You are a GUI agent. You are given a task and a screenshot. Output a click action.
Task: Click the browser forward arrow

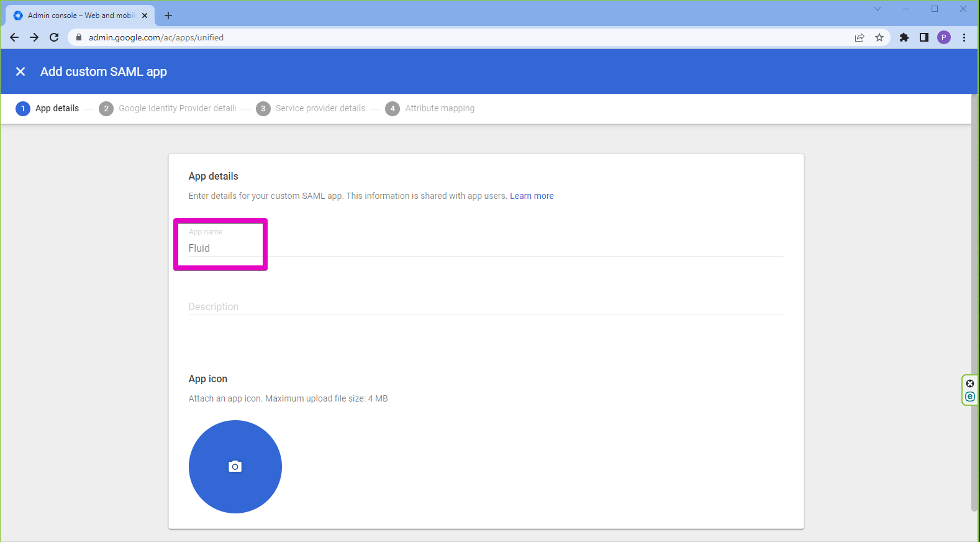(x=34, y=37)
